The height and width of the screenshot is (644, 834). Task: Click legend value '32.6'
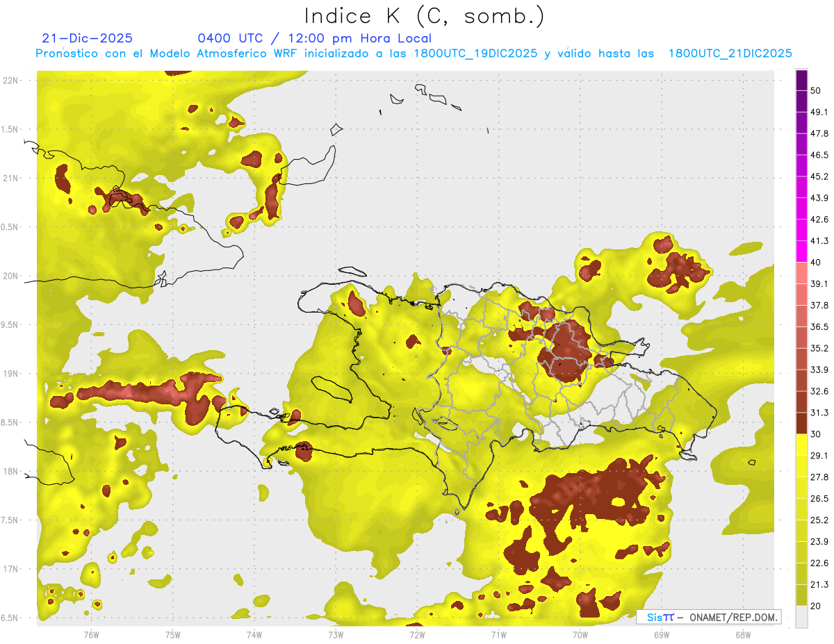pyautogui.click(x=819, y=391)
